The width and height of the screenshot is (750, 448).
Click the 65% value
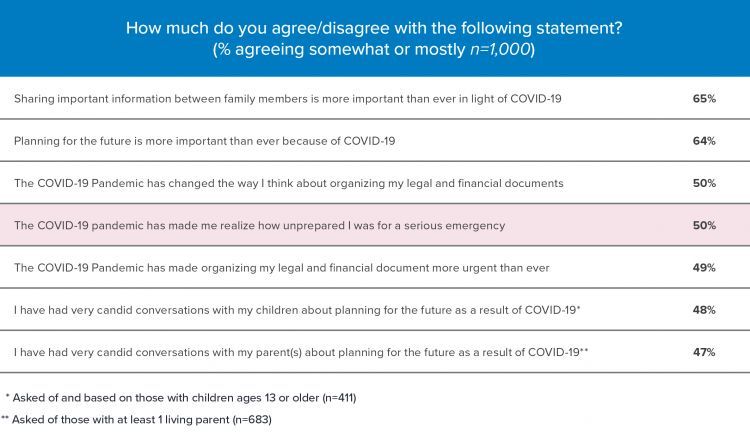[704, 98]
